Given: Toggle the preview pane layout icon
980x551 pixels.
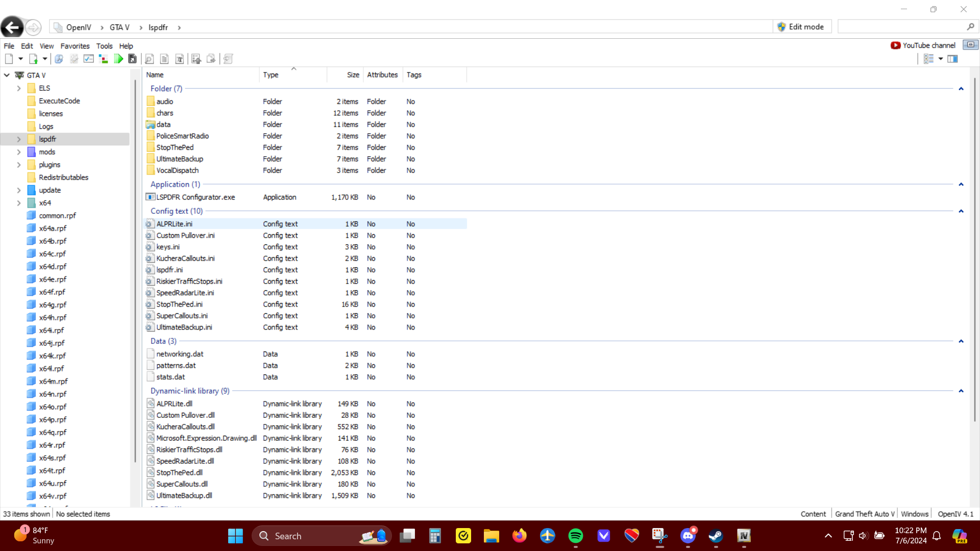Looking at the screenshot, I should pos(952,59).
